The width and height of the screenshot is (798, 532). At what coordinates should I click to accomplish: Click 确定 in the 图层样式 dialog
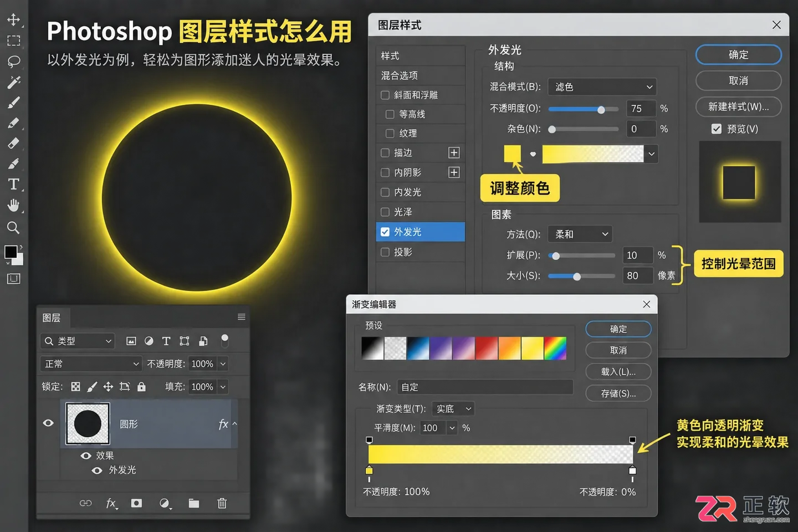tap(739, 55)
